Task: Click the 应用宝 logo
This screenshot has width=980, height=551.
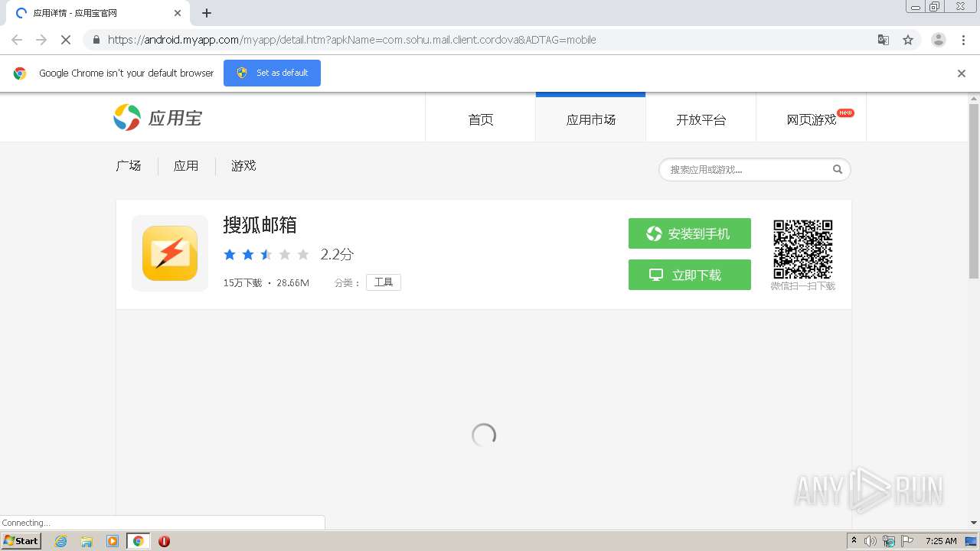Action: (x=158, y=118)
